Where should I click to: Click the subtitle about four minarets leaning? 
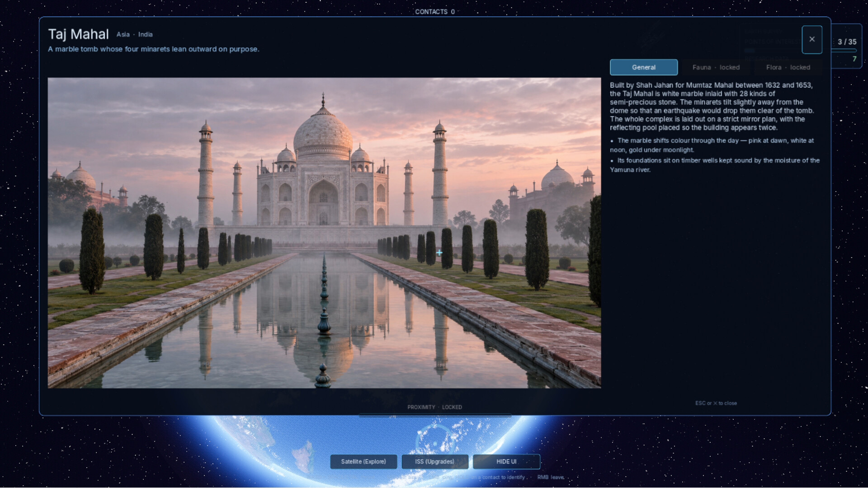154,49
